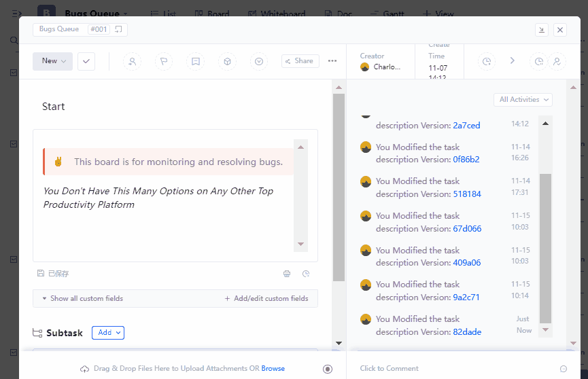Click the bookmark icon in task toolbar
The image size is (588, 379).
196,61
